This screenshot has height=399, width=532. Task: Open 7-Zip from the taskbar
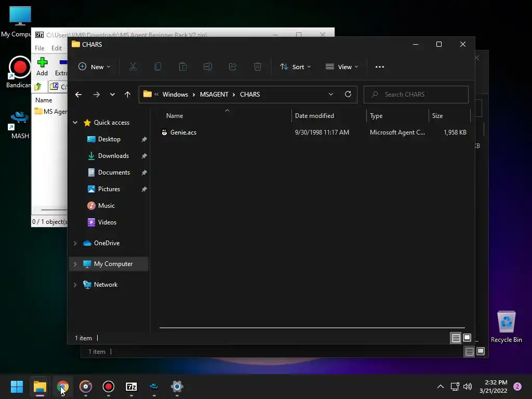(x=131, y=387)
